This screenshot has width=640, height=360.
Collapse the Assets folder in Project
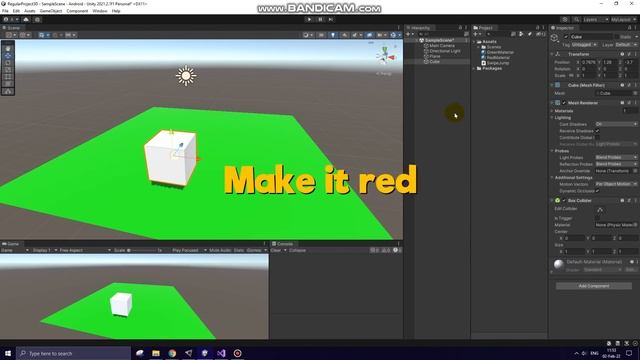(475, 42)
